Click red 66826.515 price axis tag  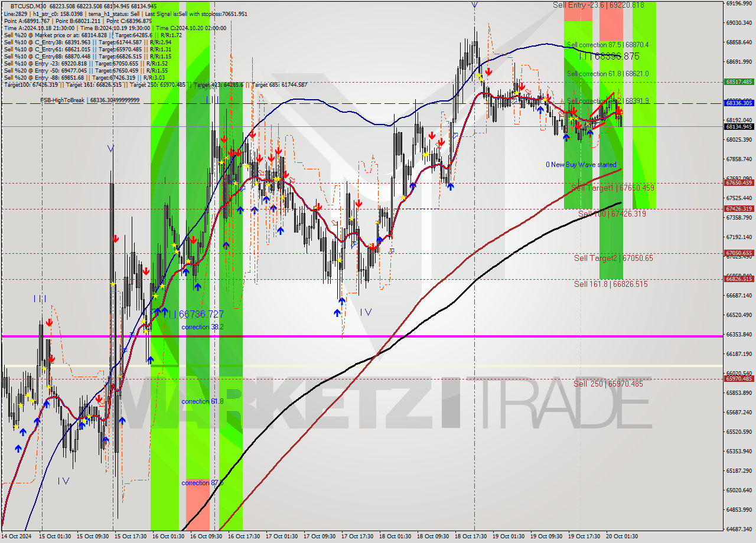coord(739,279)
